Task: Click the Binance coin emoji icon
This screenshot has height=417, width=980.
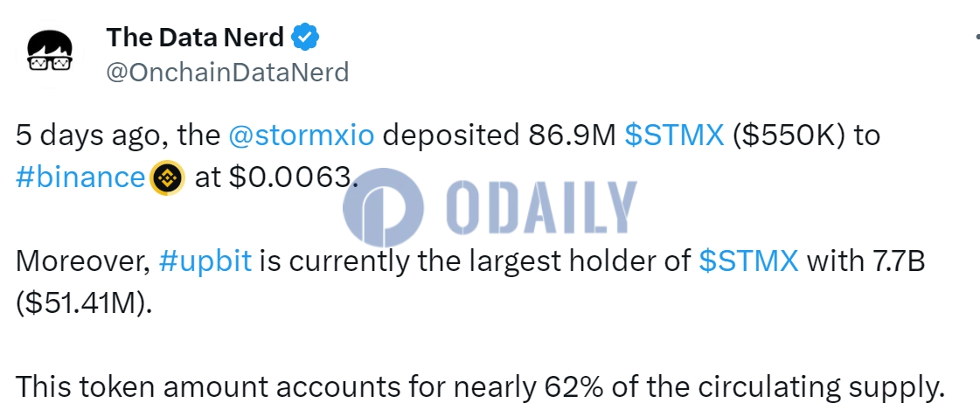Action: click(168, 177)
